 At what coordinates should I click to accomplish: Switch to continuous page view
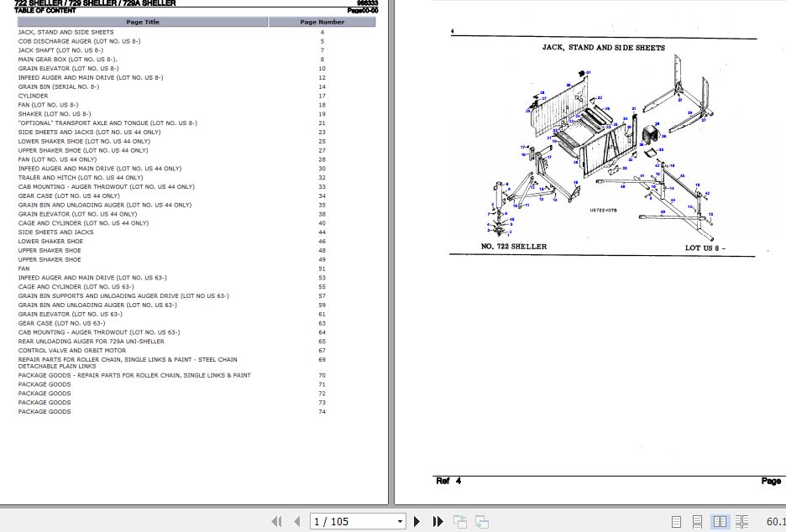[x=697, y=521]
